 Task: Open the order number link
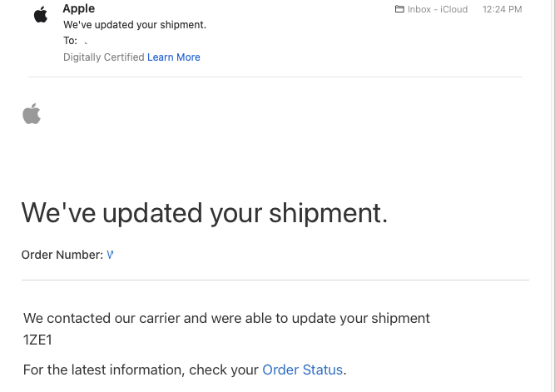[x=110, y=255]
